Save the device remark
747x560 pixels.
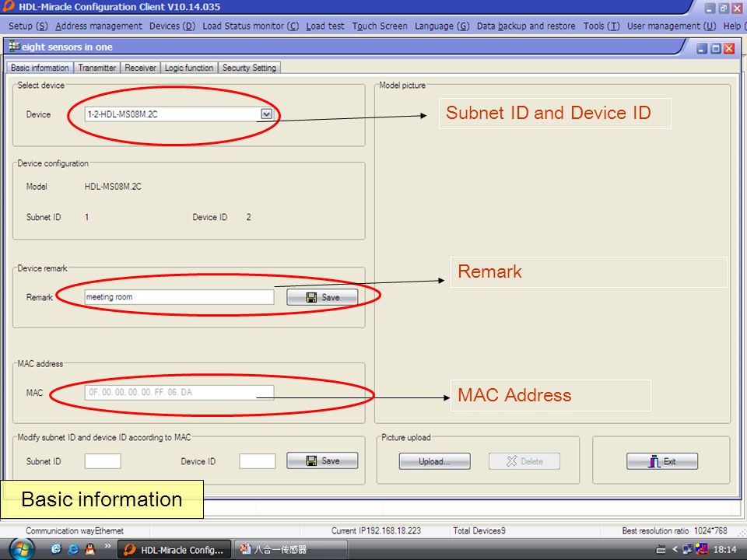tap(322, 297)
